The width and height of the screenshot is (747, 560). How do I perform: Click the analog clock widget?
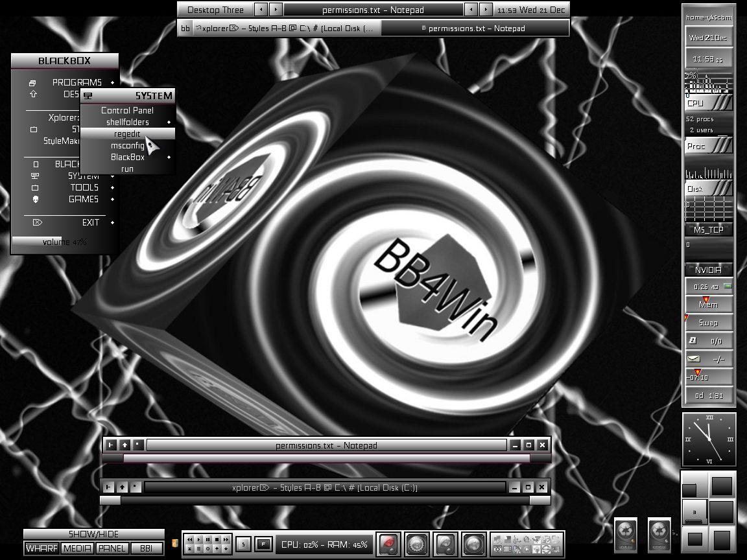point(709,439)
